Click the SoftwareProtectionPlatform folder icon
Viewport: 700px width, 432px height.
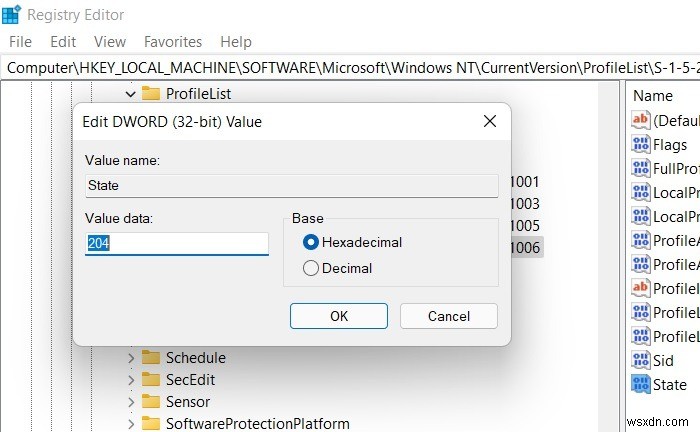click(x=151, y=423)
